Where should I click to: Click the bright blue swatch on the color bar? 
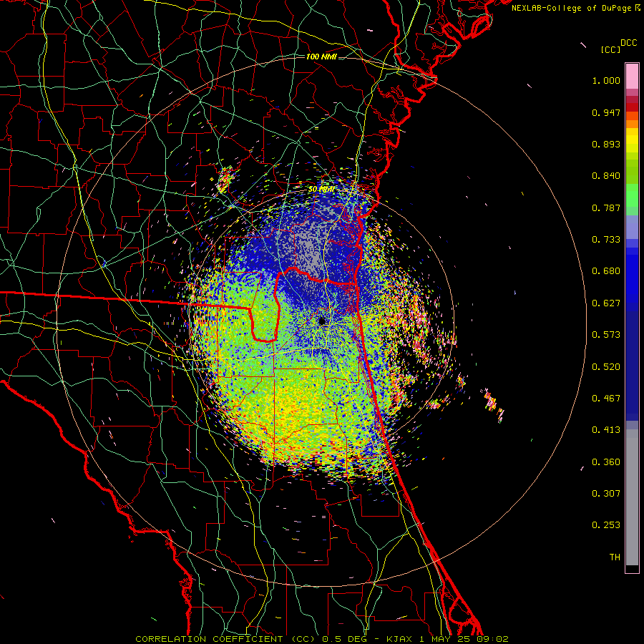[632, 275]
